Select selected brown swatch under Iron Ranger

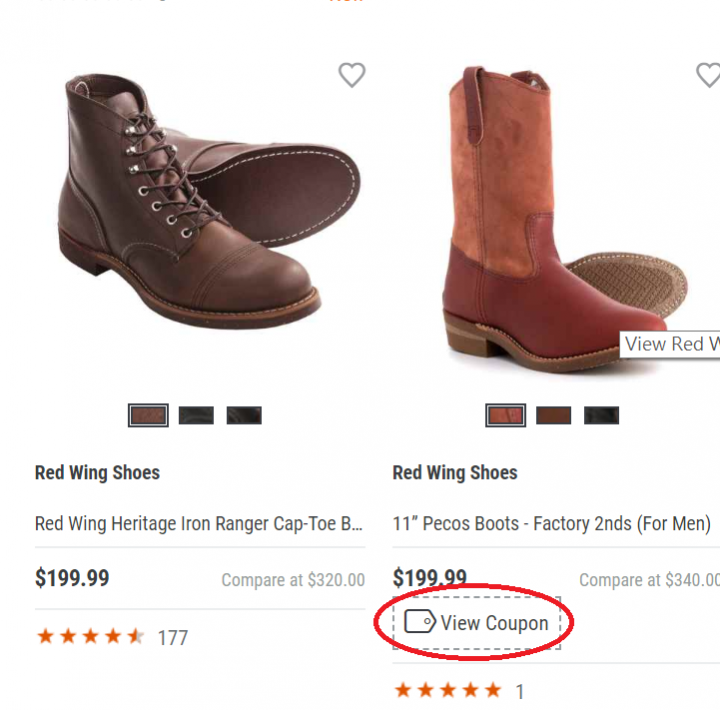tap(148, 415)
